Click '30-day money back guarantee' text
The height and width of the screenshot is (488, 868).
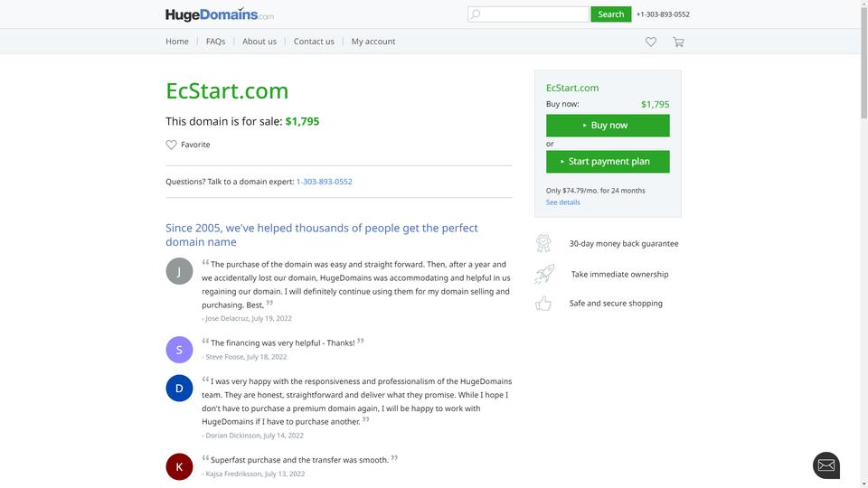(624, 243)
